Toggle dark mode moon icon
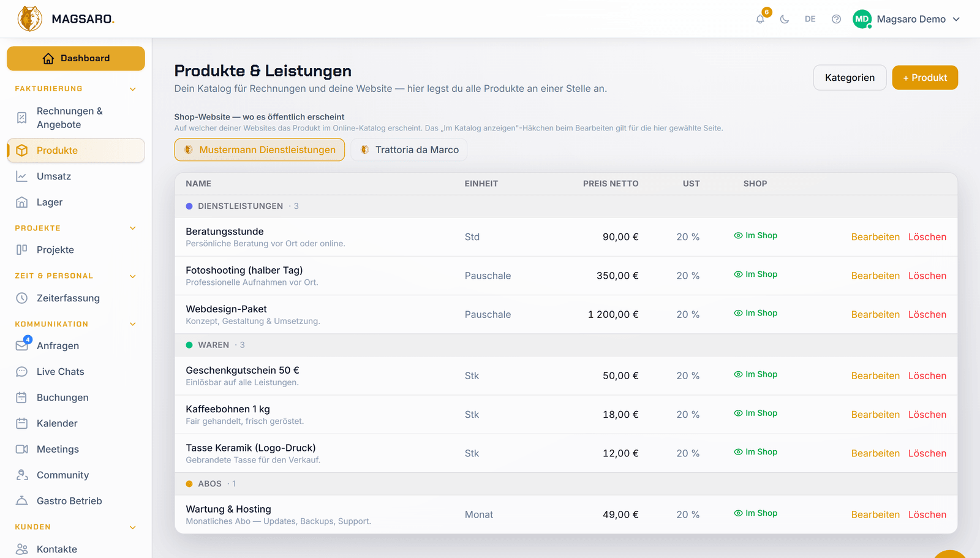 click(x=785, y=19)
